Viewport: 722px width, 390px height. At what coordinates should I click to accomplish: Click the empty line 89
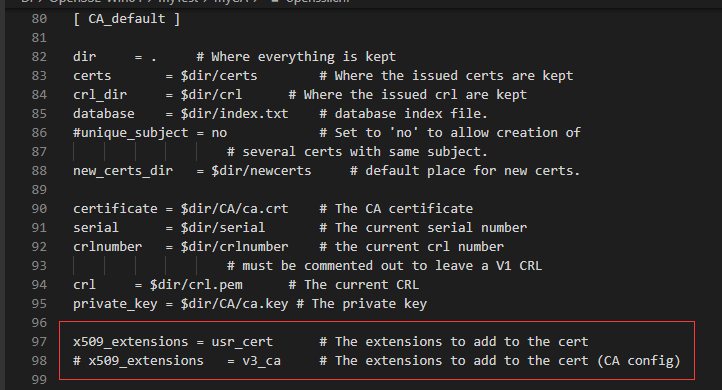(x=368, y=190)
